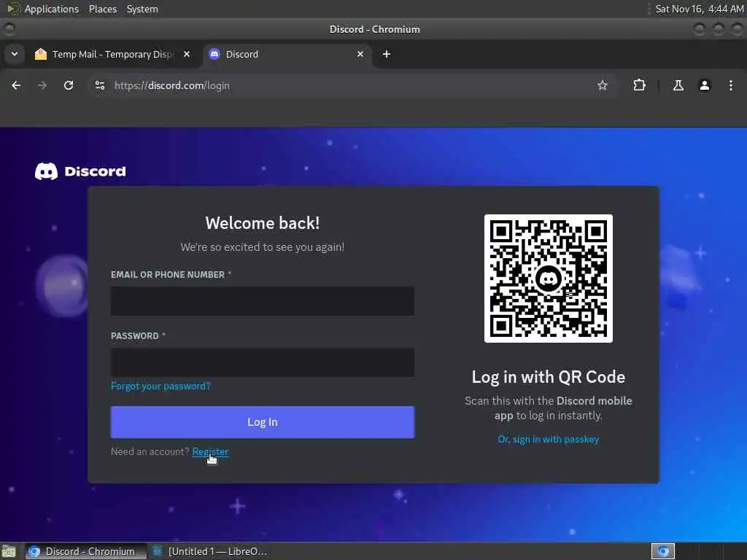Open Chromium three-dot menu

(x=731, y=85)
